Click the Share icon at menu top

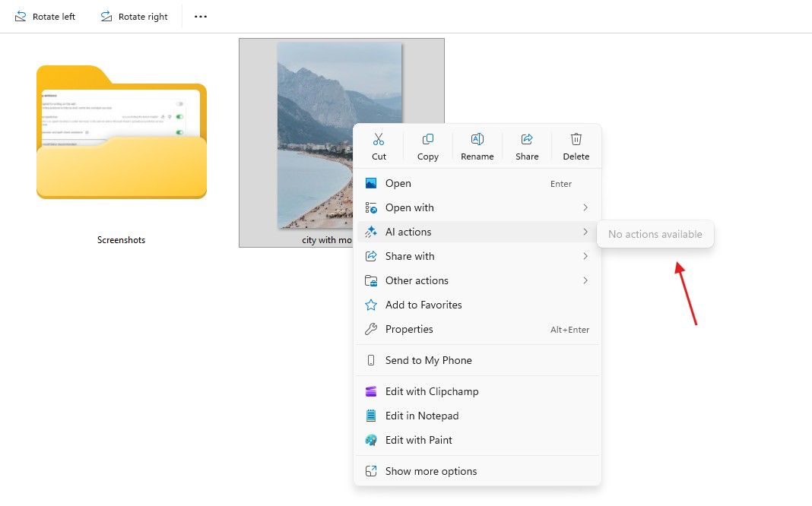point(527,140)
